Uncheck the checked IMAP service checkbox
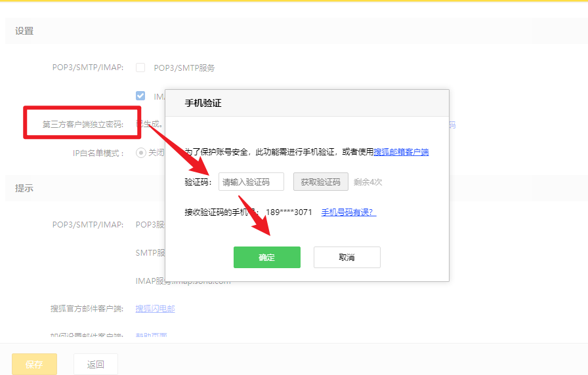The height and width of the screenshot is (375, 588). 140,96
